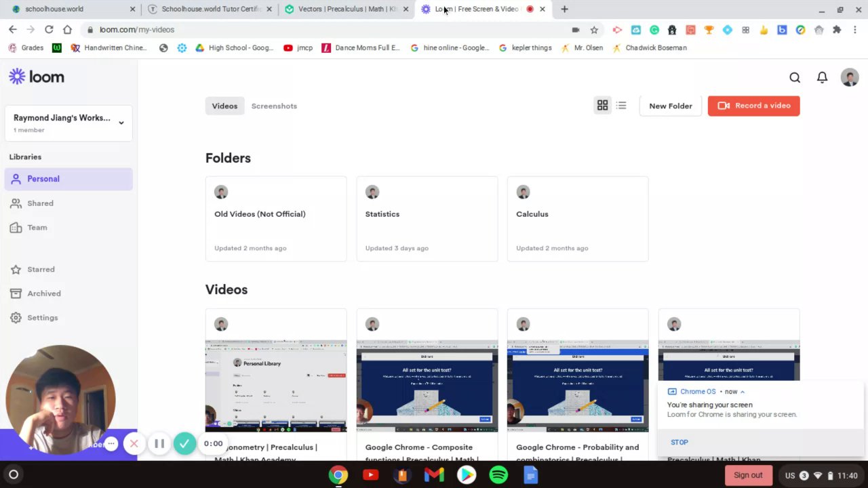Collapse the Chrome OS notification chevron

[743, 392]
